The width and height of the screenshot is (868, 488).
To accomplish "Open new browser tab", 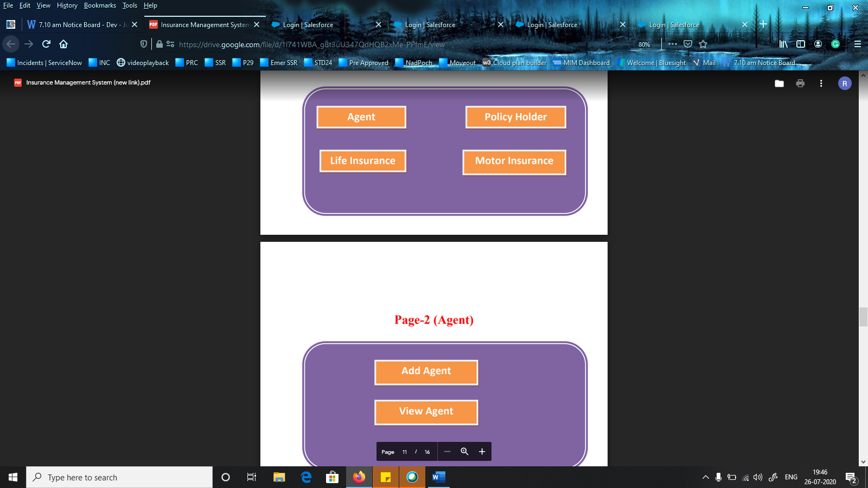I will pyautogui.click(x=763, y=24).
